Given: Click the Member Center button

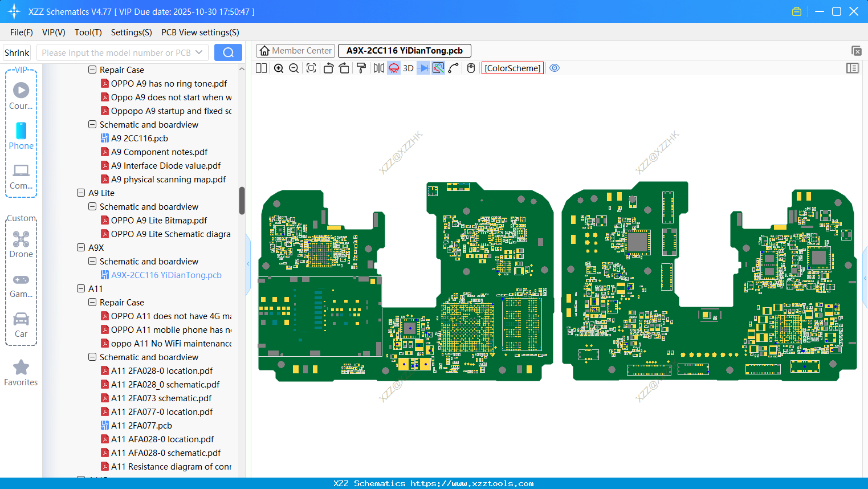Looking at the screenshot, I should (295, 50).
